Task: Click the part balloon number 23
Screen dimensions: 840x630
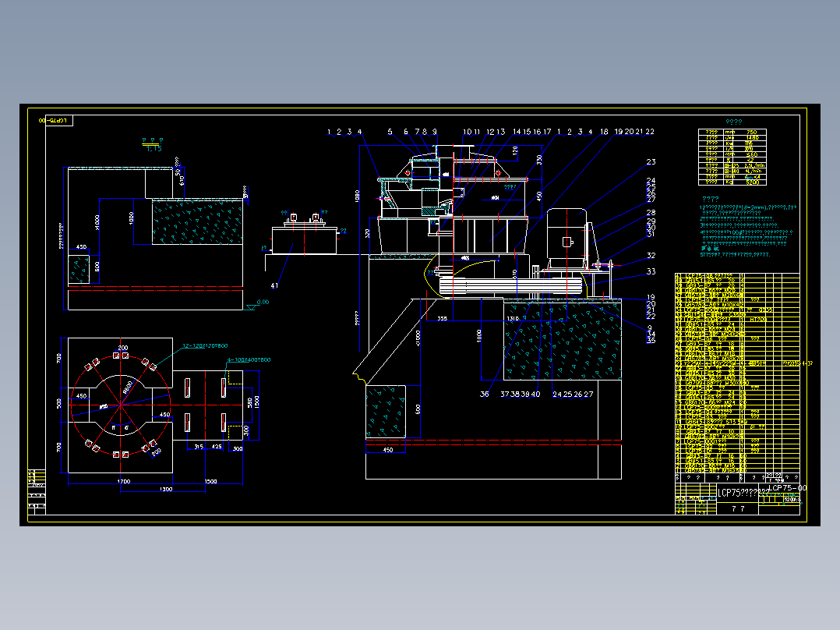Action: (651, 162)
